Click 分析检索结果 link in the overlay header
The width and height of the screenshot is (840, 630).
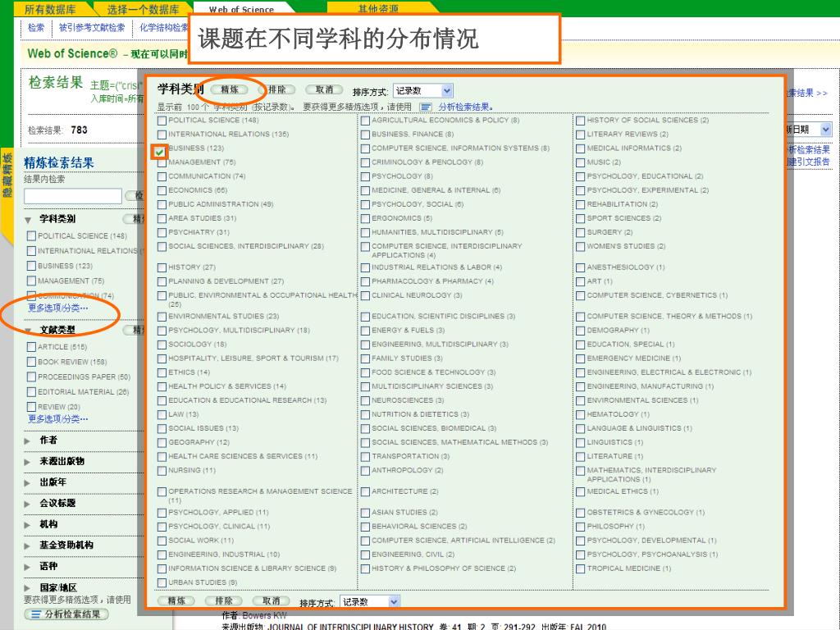[466, 107]
